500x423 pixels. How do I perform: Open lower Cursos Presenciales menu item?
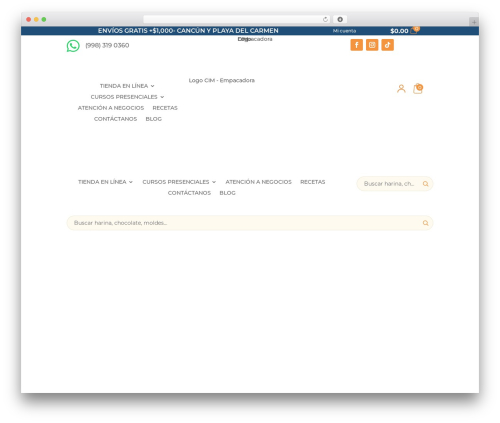coord(176,182)
